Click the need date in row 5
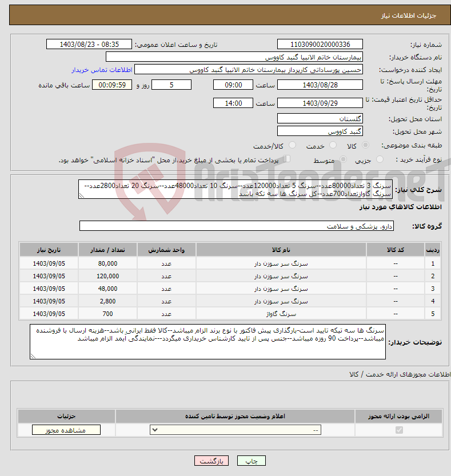The width and height of the screenshot is (451, 476). tap(49, 314)
